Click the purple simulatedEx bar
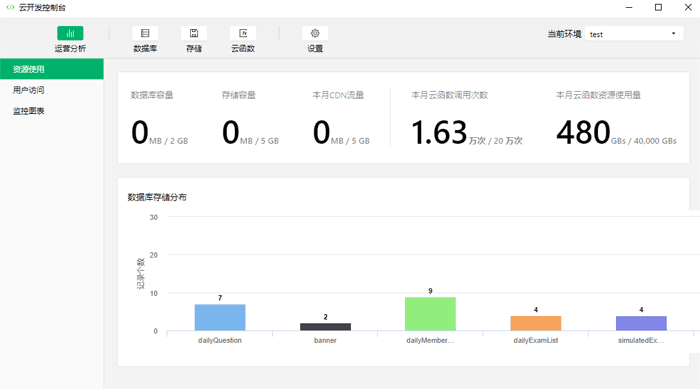Screen dimensions: 700x389 [x=641, y=323]
